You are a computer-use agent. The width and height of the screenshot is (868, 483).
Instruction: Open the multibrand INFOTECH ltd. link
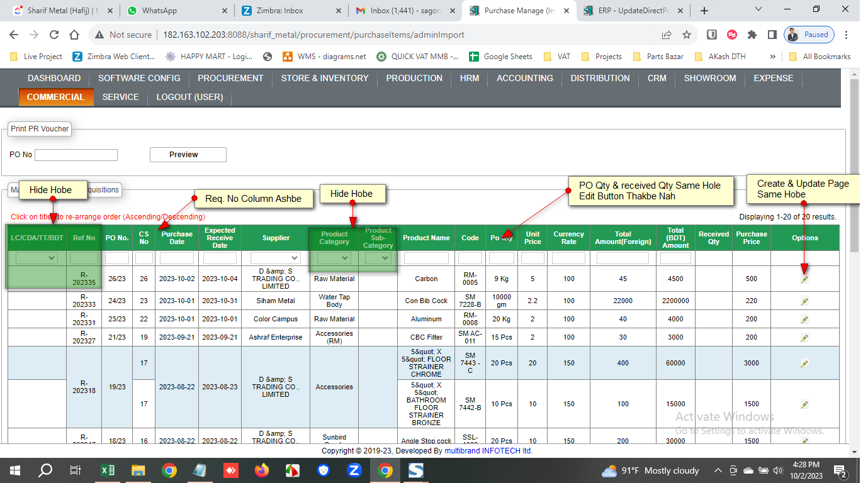click(488, 450)
